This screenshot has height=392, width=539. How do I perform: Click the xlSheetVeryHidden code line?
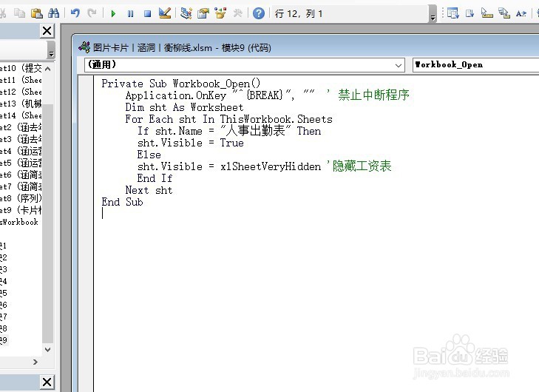point(264,166)
